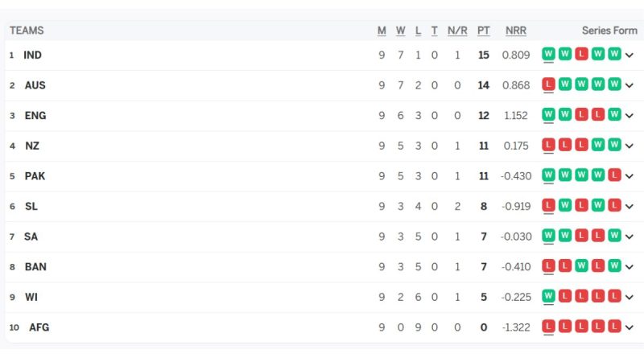This screenshot has width=644, height=362.
Task: Click Afghanistan's last loss form badge
Action: (x=614, y=327)
